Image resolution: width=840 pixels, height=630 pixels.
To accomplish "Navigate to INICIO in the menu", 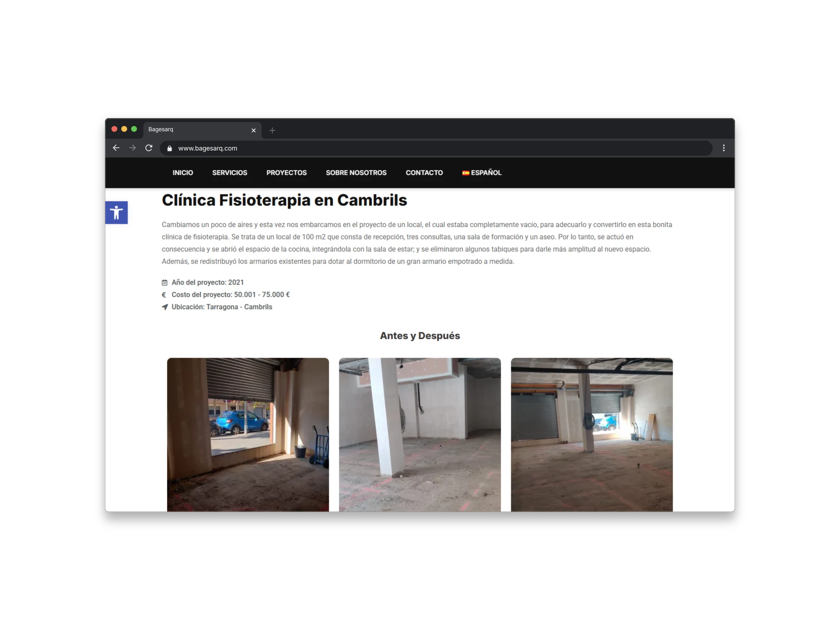I will [183, 173].
